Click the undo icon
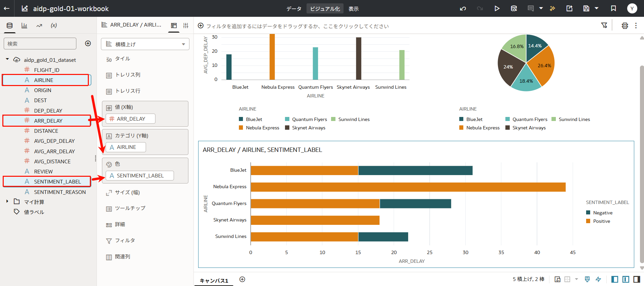 [x=463, y=8]
